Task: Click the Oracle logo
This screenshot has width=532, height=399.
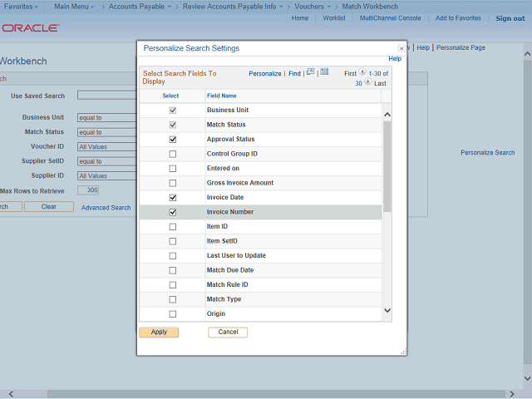Action: (x=31, y=27)
